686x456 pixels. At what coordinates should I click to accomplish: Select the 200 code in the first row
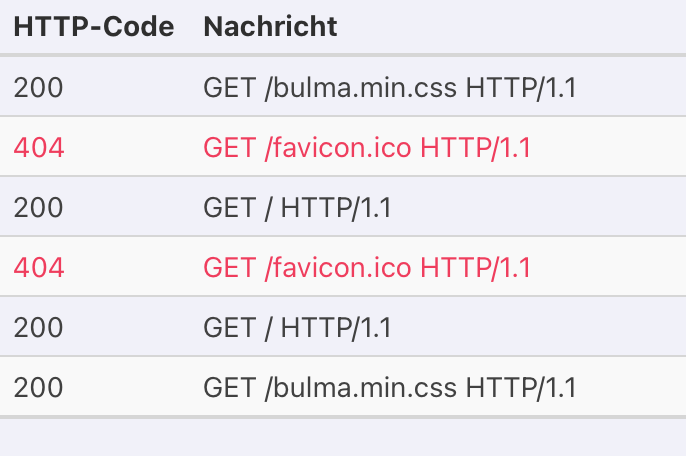point(38,88)
